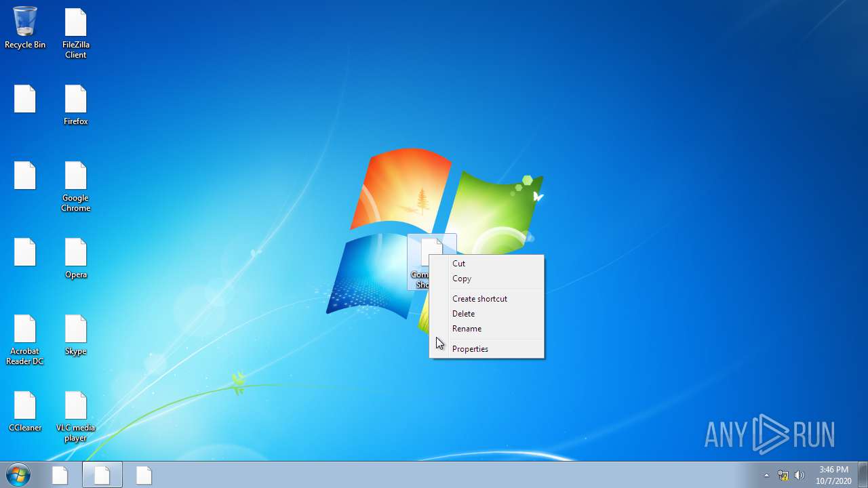Open the volume speaker tray icon

pyautogui.click(x=800, y=475)
